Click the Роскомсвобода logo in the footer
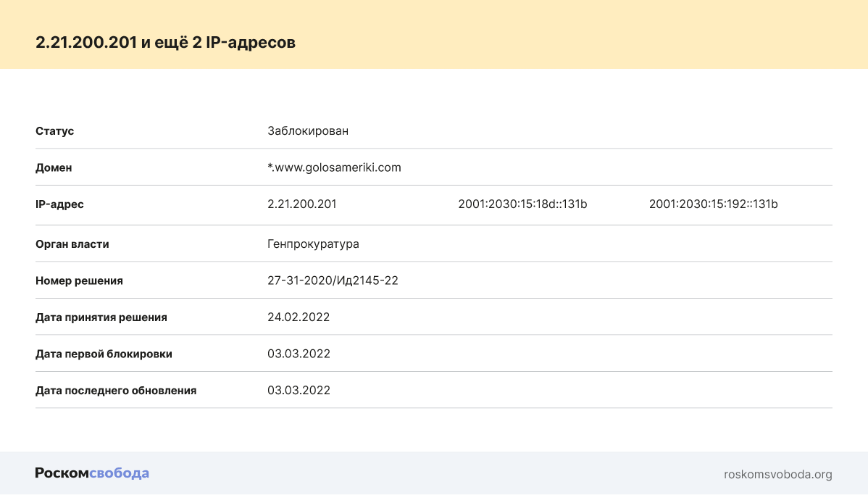 [x=92, y=473]
